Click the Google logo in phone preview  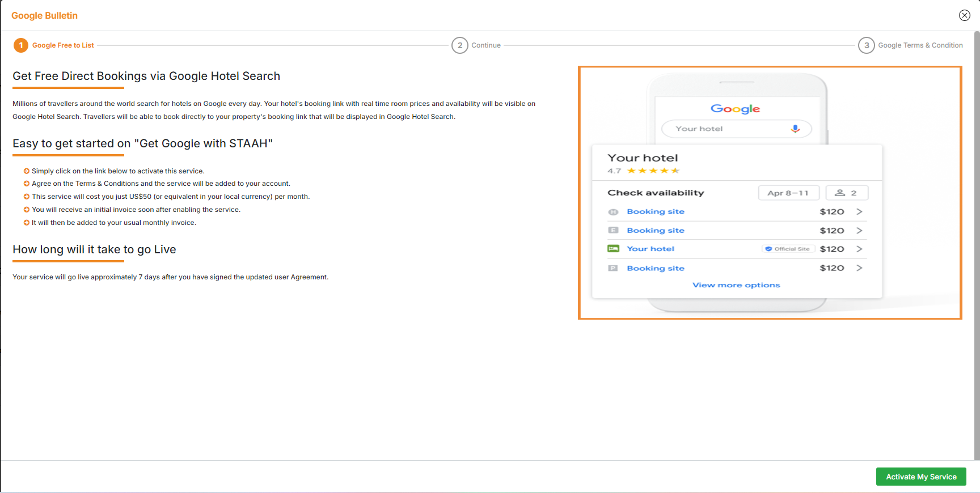tap(735, 109)
